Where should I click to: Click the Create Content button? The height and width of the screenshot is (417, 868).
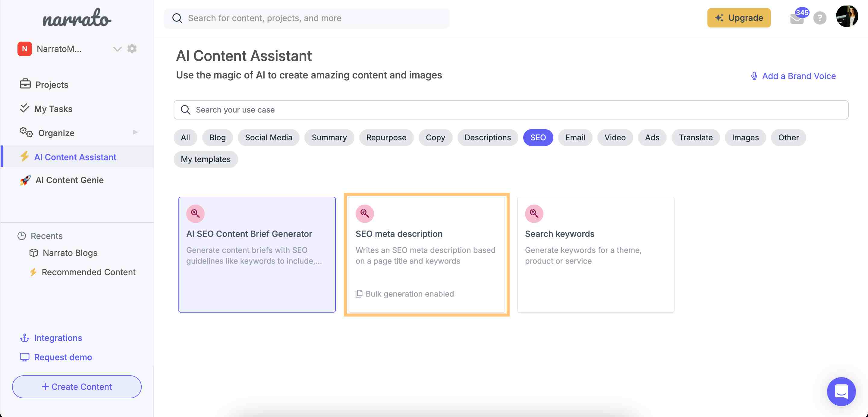(77, 387)
